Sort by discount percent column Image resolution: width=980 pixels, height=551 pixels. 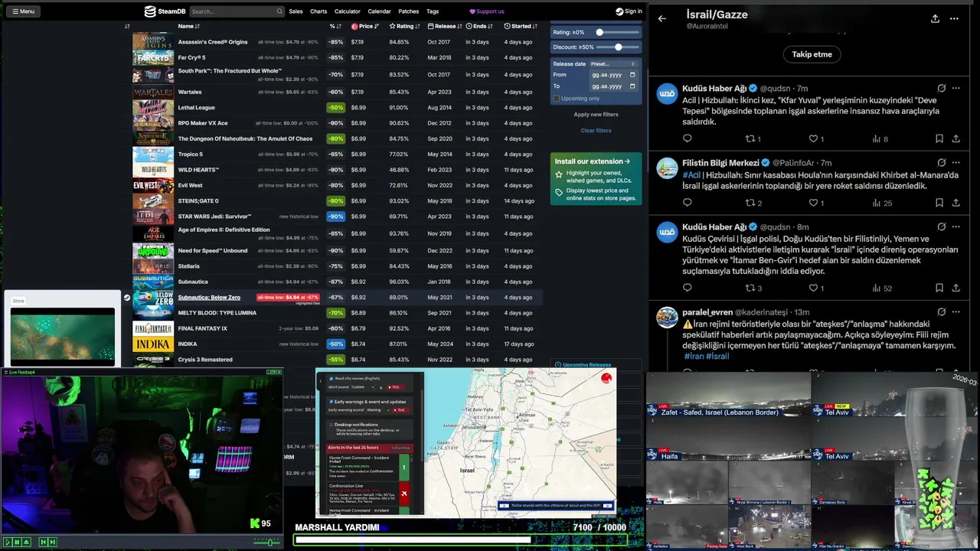pos(335,26)
